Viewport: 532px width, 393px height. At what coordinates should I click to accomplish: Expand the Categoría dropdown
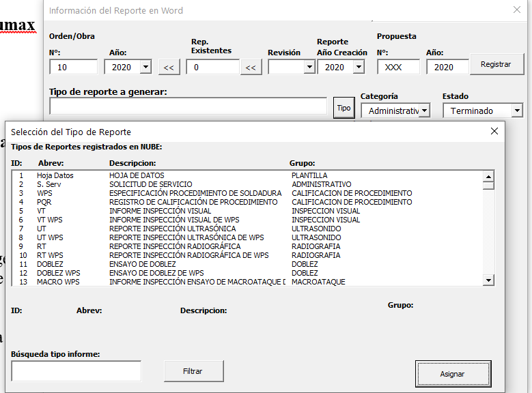point(424,111)
